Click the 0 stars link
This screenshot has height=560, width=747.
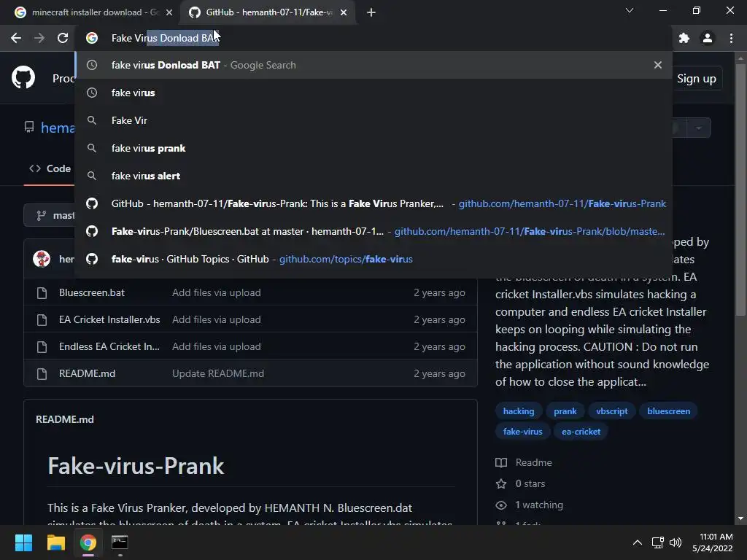click(520, 484)
